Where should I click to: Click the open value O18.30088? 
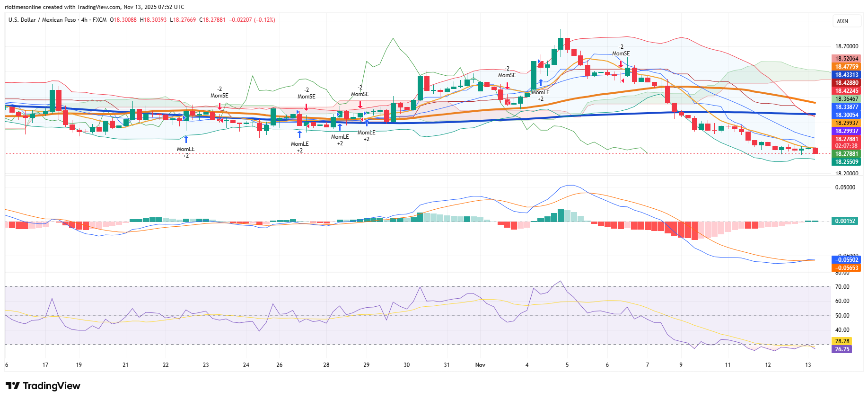(123, 20)
